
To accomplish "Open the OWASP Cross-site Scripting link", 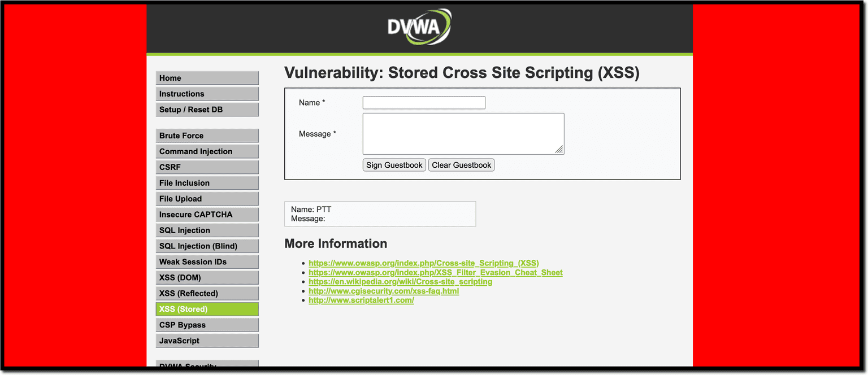I will coord(423,263).
